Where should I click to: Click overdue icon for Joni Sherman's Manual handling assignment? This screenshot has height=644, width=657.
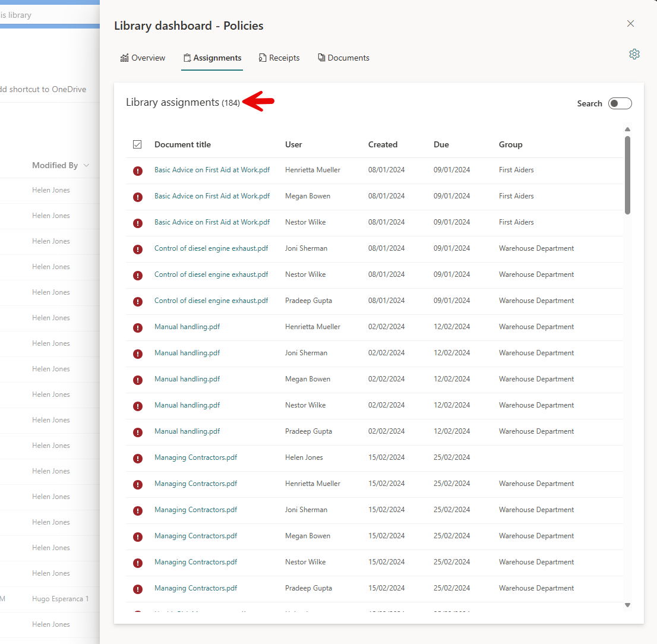[137, 354]
